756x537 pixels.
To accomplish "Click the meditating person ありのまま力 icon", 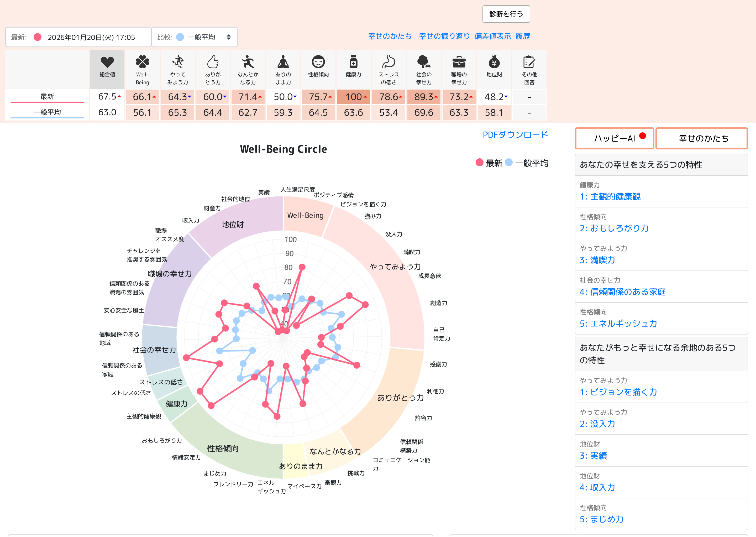I will click(283, 62).
